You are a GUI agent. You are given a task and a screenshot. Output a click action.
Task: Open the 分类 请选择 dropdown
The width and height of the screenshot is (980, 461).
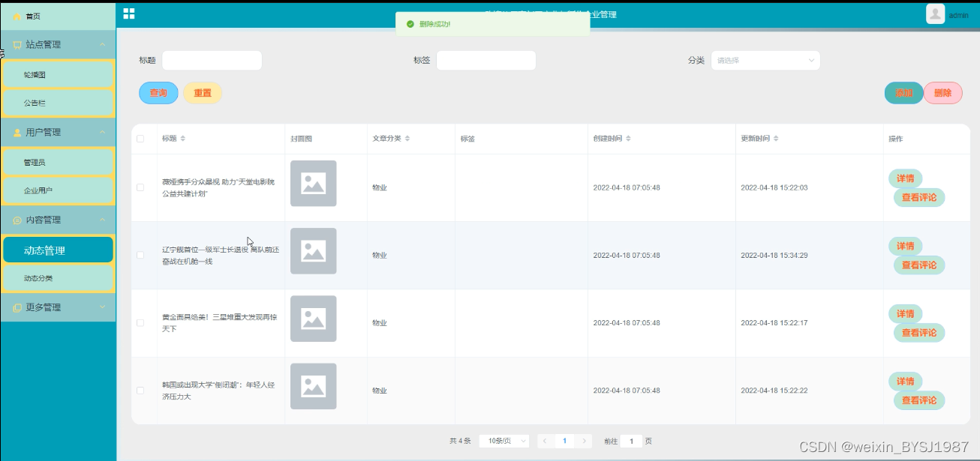[765, 61]
